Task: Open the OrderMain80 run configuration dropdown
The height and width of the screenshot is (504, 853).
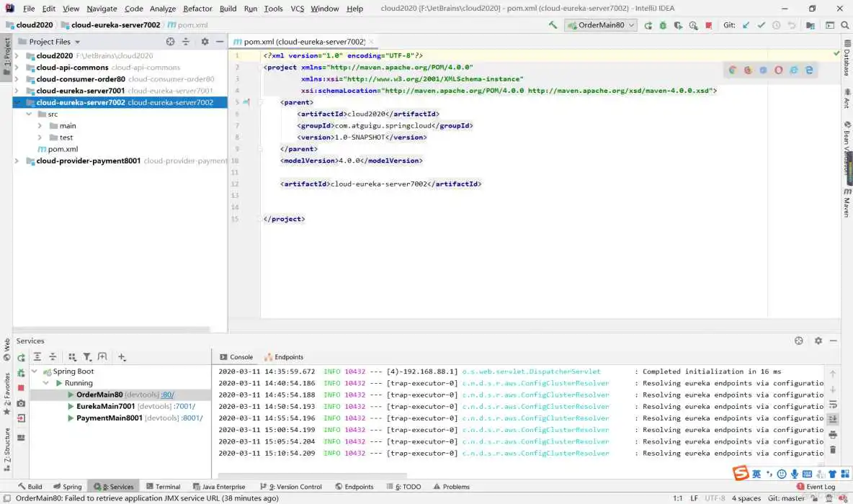Action: (631, 24)
